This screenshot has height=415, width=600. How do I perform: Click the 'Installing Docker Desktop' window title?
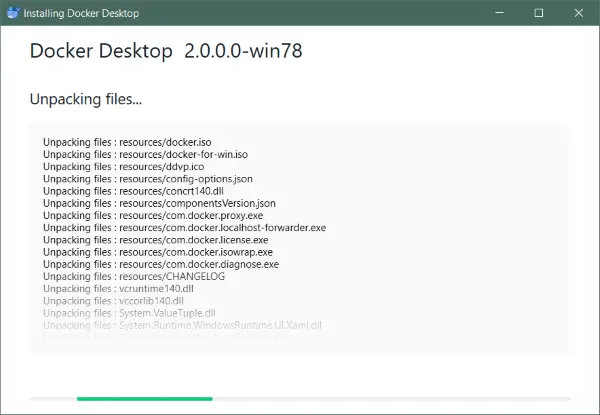[x=81, y=13]
